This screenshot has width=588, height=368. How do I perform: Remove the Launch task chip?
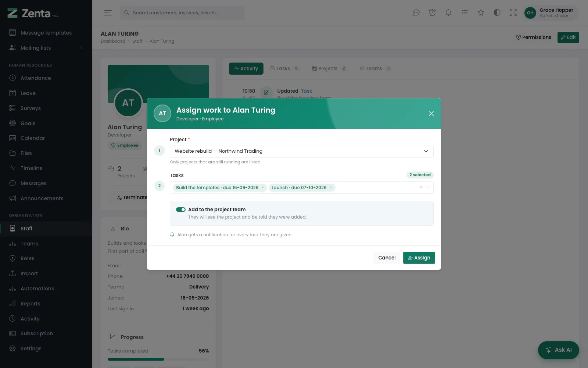(331, 187)
